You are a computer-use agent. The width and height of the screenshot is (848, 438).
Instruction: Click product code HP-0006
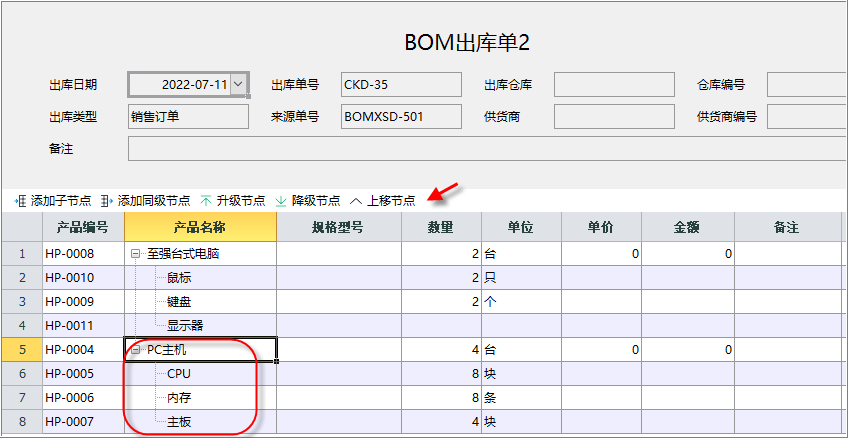(x=70, y=398)
